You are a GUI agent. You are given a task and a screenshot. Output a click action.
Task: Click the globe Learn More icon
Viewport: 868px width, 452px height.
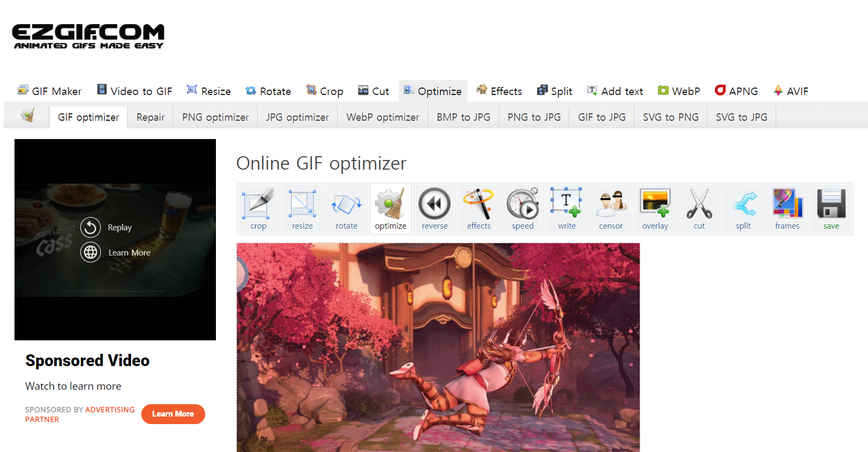[x=91, y=252]
